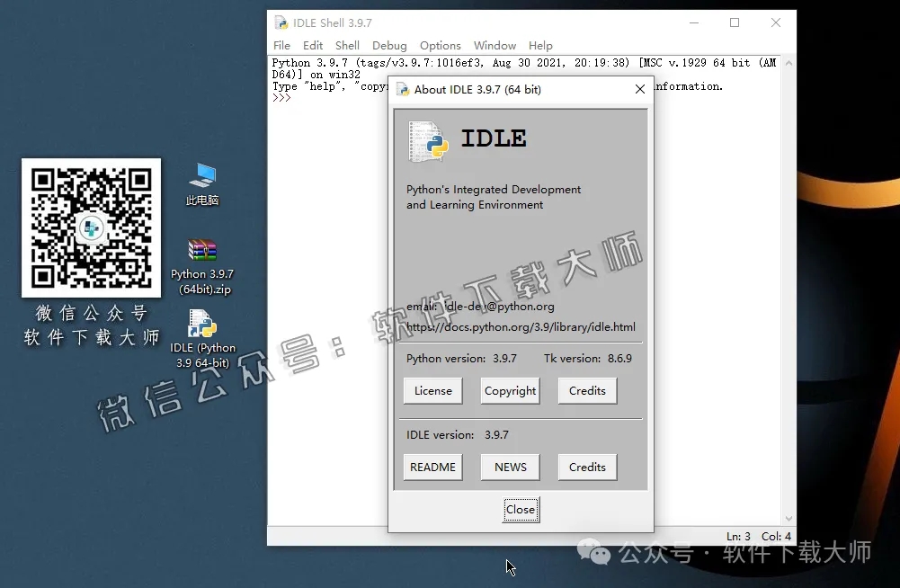Open the IDLE README
900x588 pixels.
(432, 468)
